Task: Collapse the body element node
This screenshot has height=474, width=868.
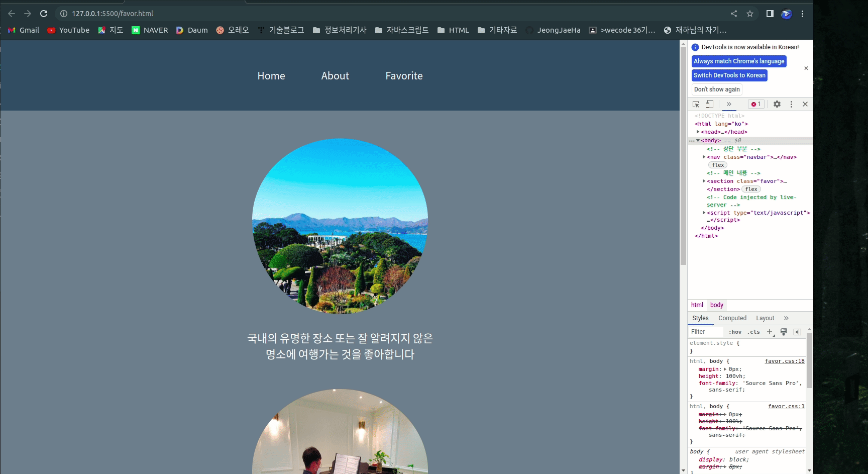Action: [698, 140]
